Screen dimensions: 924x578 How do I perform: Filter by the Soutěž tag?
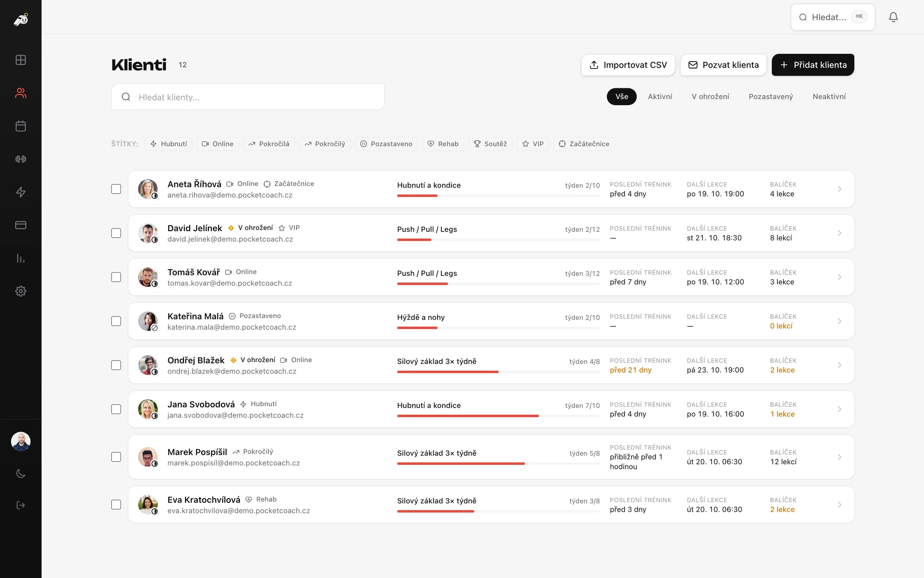click(x=490, y=144)
